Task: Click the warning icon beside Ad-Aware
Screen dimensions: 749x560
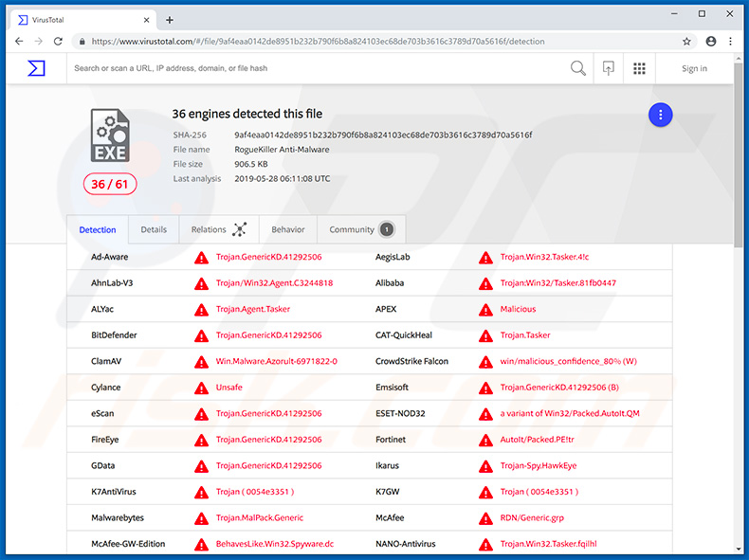Action: (201, 258)
